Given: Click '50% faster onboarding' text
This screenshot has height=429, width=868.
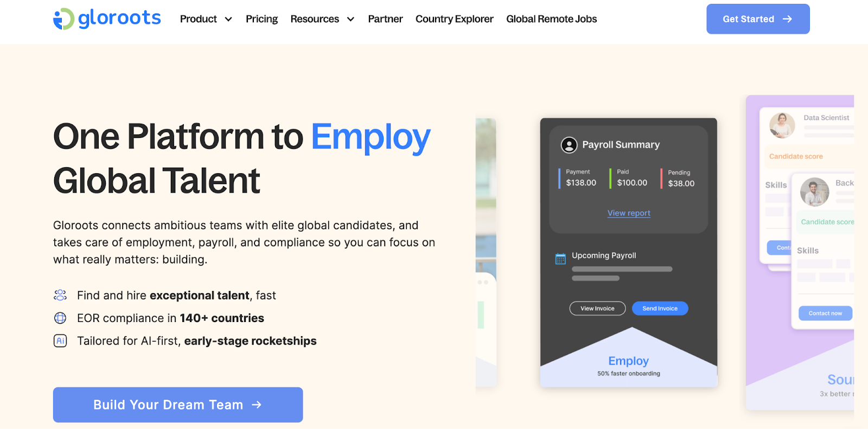Looking at the screenshot, I should coord(629,374).
